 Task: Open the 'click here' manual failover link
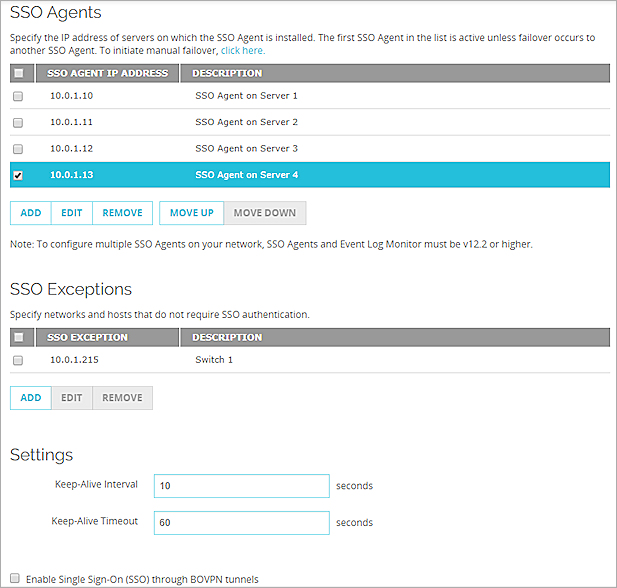[x=243, y=50]
